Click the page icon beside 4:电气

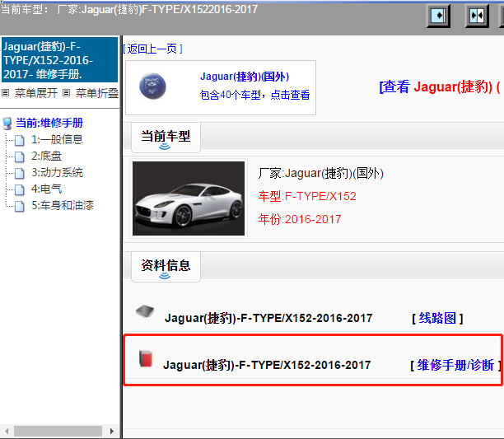(x=20, y=189)
